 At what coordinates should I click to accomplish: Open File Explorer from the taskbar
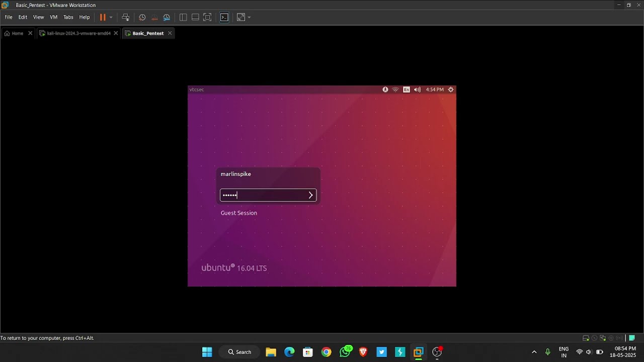271,352
